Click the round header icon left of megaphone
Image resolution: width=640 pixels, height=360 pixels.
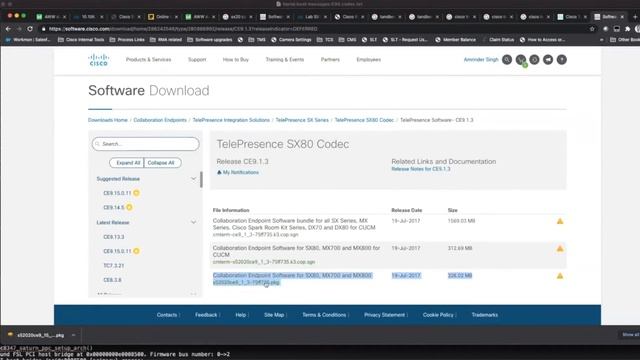[x=534, y=60]
